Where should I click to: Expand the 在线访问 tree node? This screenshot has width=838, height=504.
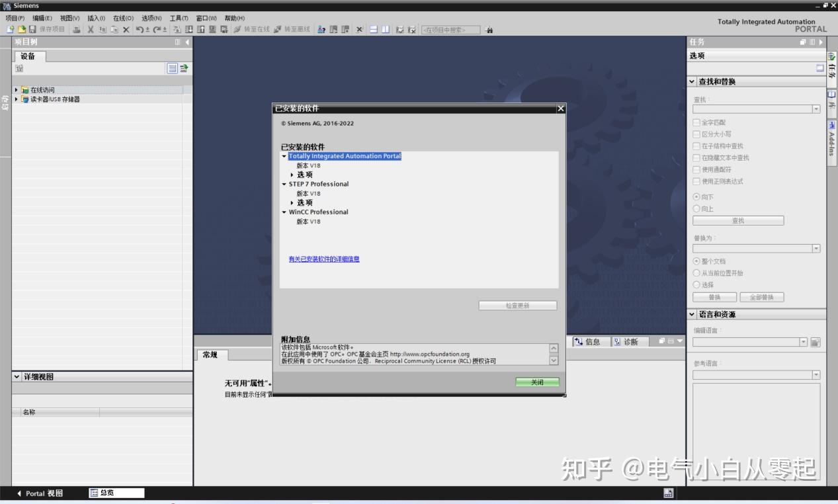(16, 90)
